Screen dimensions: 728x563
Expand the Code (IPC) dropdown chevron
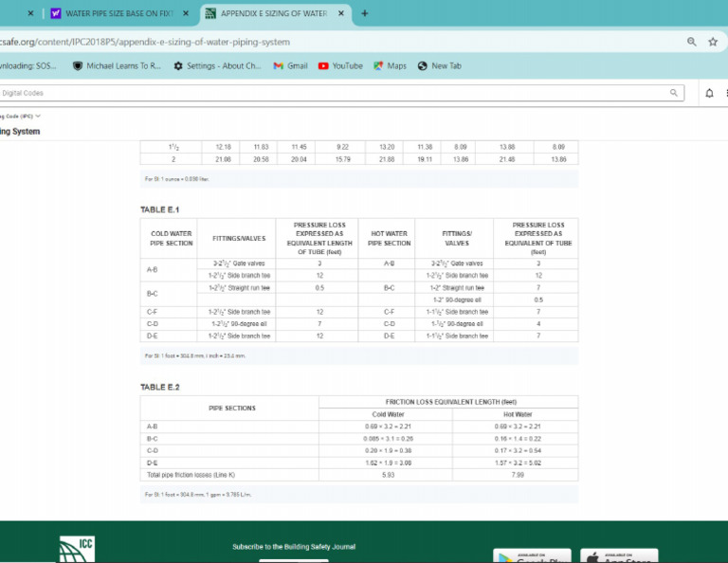(38, 116)
